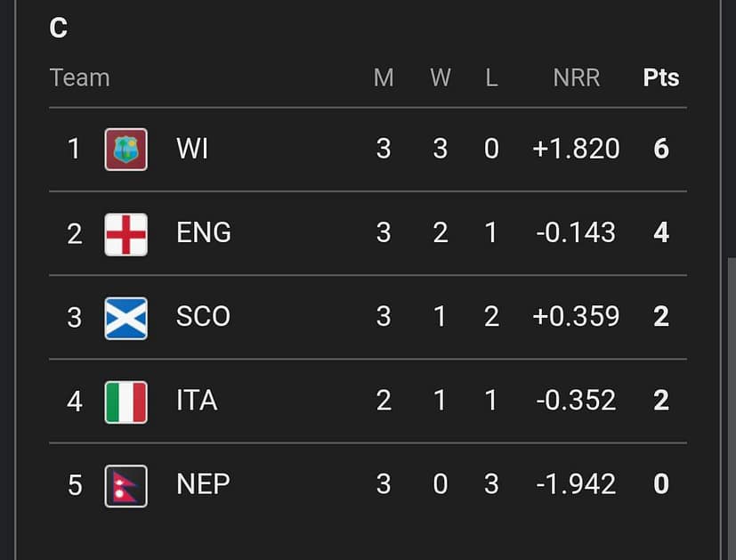Click the Nepal flag icon
The height and width of the screenshot is (560, 736).
click(125, 485)
